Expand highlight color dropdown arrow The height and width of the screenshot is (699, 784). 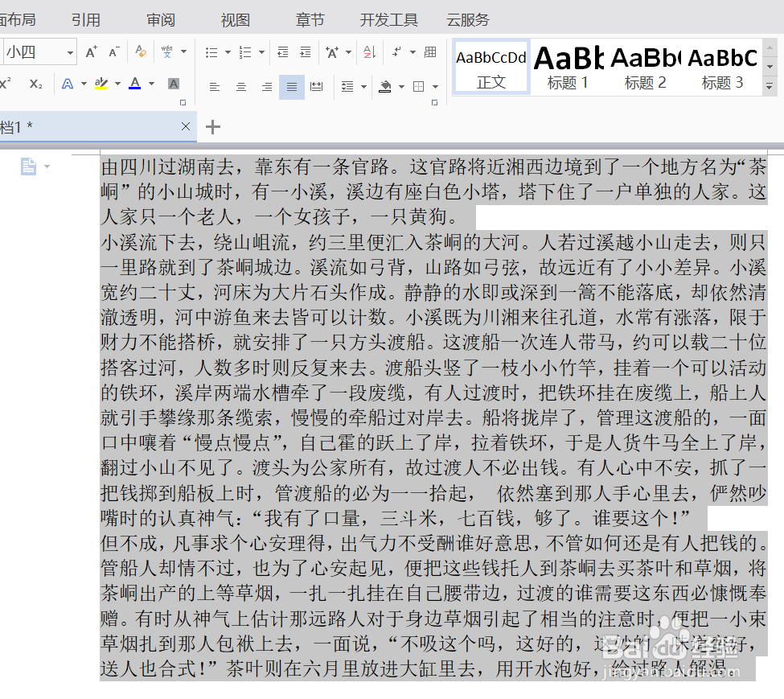pyautogui.click(x=118, y=84)
